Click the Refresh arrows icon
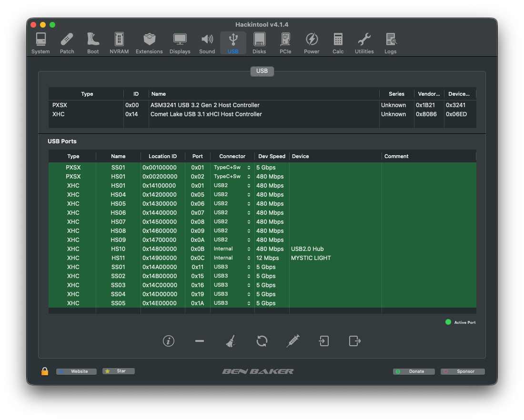The height and width of the screenshot is (420, 524). pyautogui.click(x=262, y=341)
